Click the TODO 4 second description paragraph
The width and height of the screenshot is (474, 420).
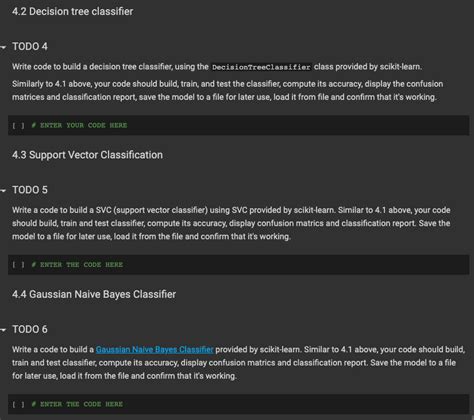coord(228,90)
